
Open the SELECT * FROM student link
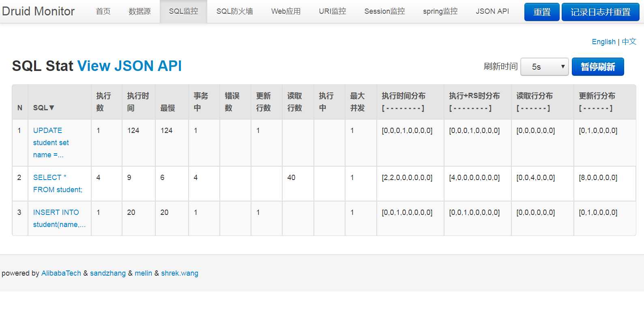[58, 184]
